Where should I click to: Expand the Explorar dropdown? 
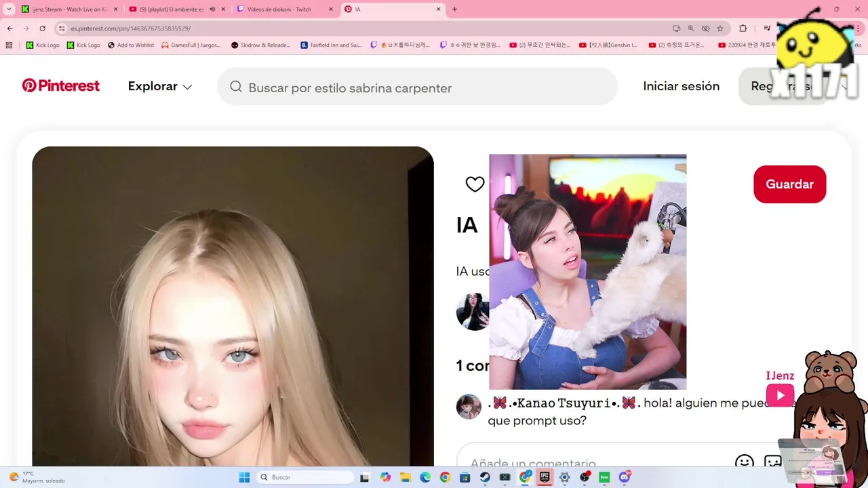click(160, 87)
